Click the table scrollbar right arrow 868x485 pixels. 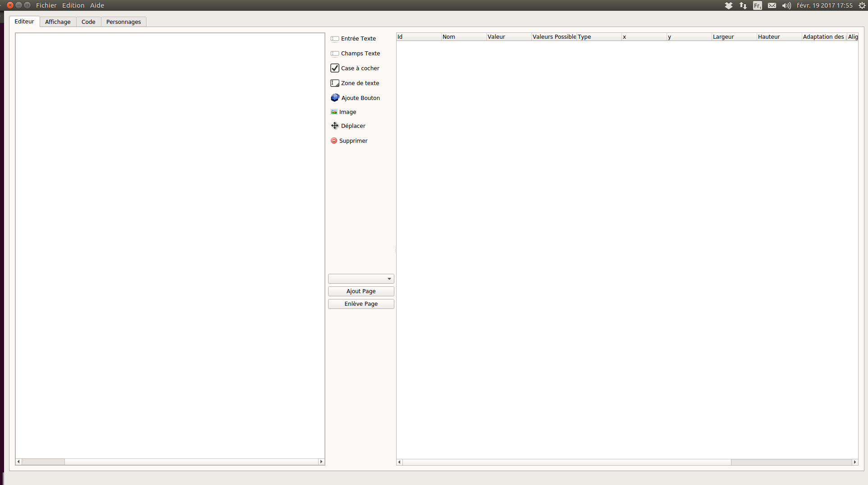pos(855,462)
